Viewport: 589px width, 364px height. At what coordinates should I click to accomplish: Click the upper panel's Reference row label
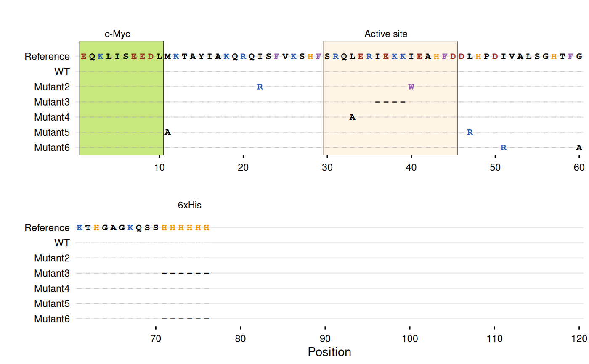(x=47, y=56)
